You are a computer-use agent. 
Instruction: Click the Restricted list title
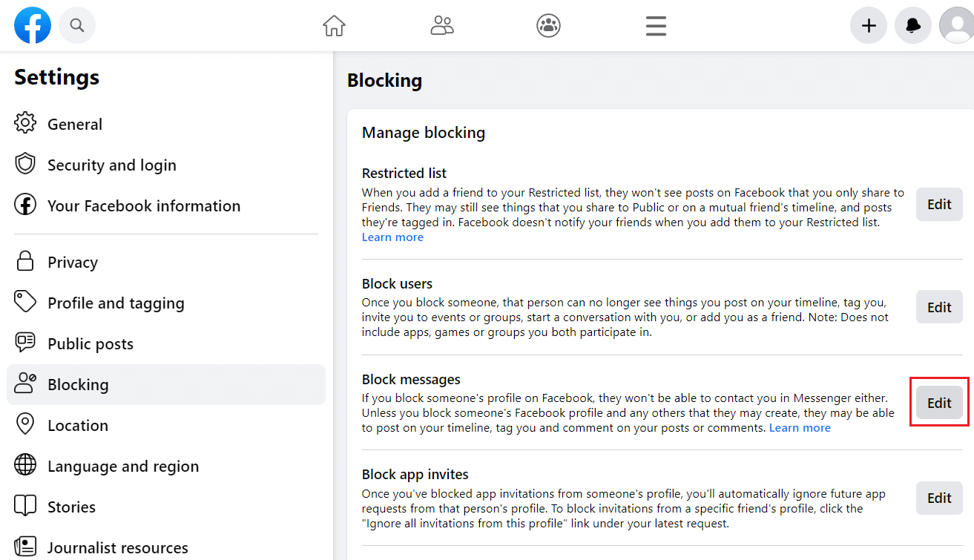[404, 173]
